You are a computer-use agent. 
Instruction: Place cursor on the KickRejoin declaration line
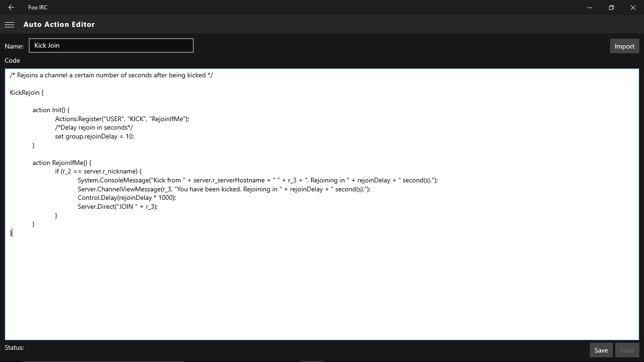coord(27,92)
